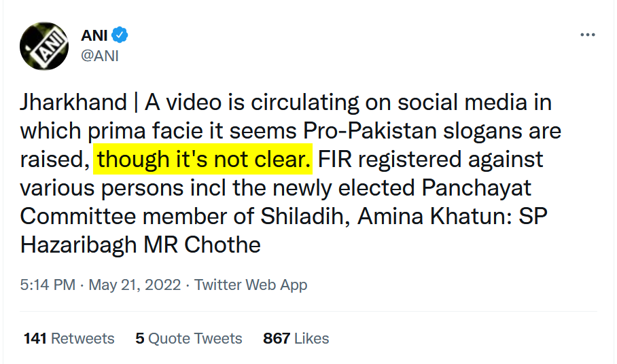This screenshot has height=364, width=617.
Task: Click the May 21, 2022 date
Action: [135, 285]
